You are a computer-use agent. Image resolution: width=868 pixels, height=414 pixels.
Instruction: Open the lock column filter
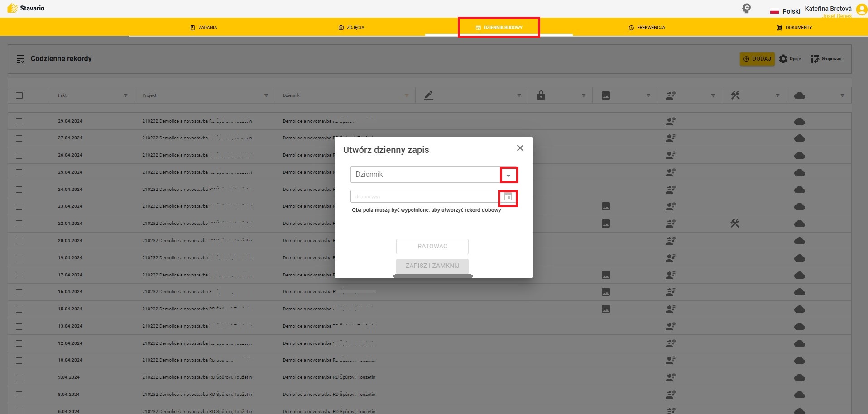coord(584,95)
